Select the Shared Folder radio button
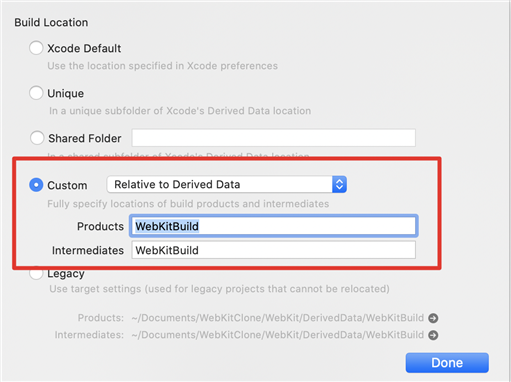 (37, 138)
